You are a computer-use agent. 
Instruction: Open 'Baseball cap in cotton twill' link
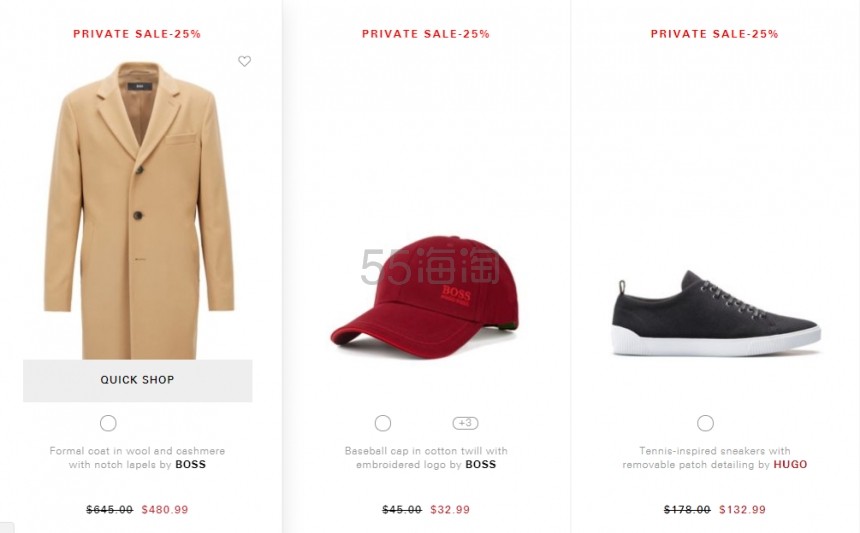point(426,451)
